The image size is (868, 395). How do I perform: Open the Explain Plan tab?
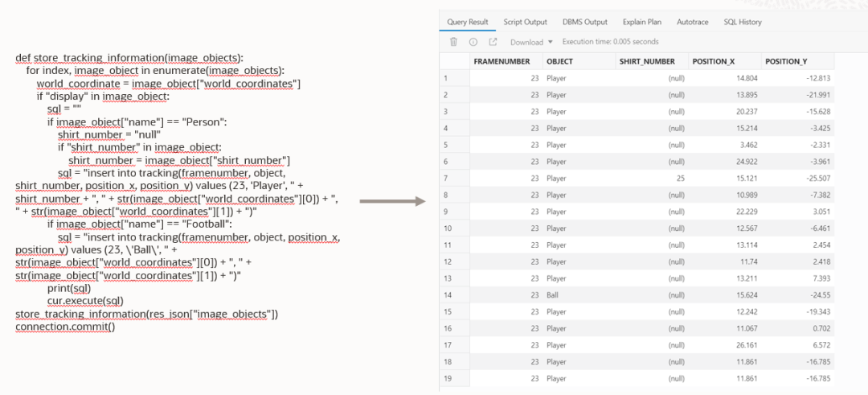(642, 22)
